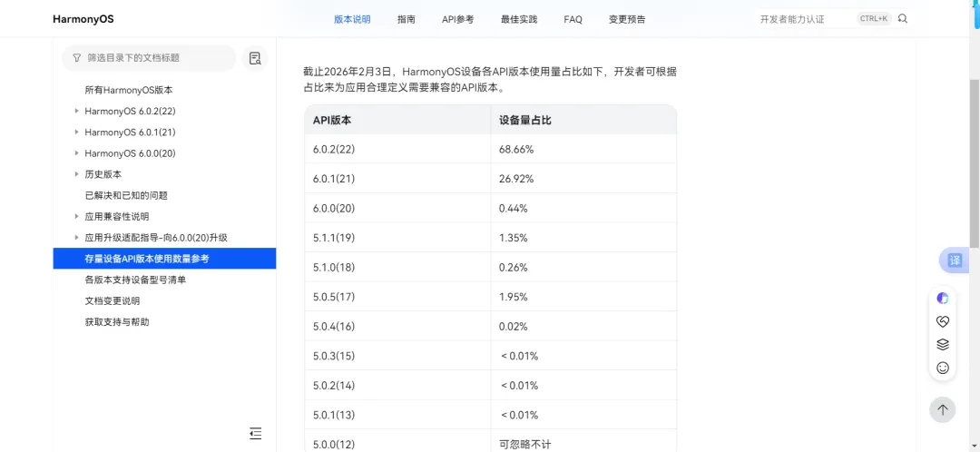The width and height of the screenshot is (980, 452).
Task: Click the 5.0.0(12) table cell
Action: click(397, 441)
